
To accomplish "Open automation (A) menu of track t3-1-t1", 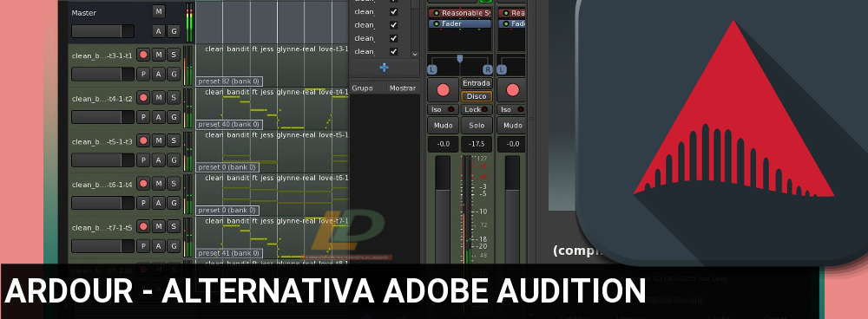I will pos(158,74).
